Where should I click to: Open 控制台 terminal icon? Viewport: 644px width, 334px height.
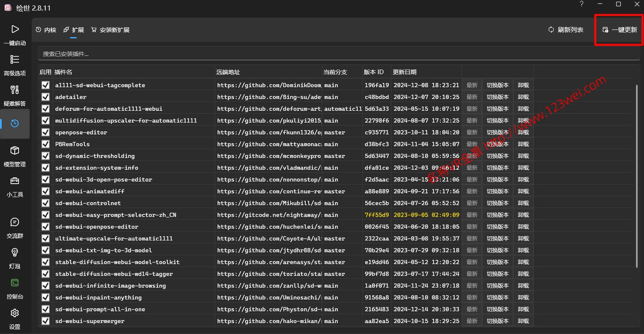tap(15, 283)
